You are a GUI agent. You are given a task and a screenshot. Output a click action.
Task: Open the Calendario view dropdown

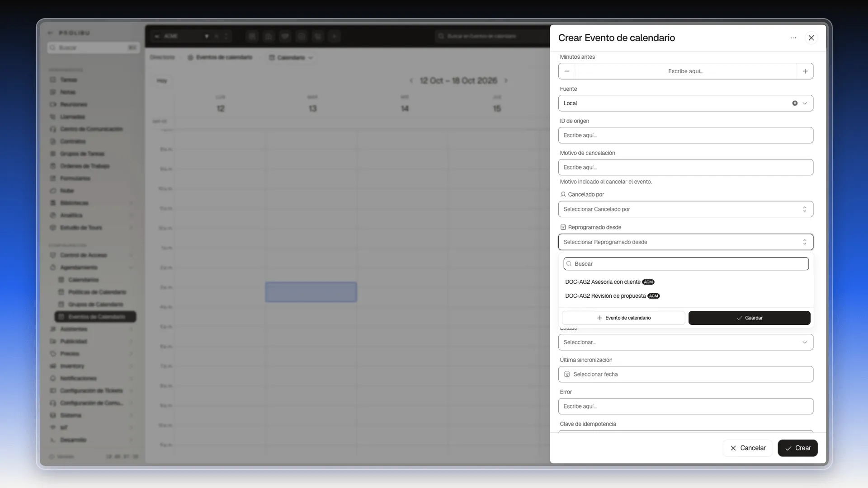click(x=291, y=57)
